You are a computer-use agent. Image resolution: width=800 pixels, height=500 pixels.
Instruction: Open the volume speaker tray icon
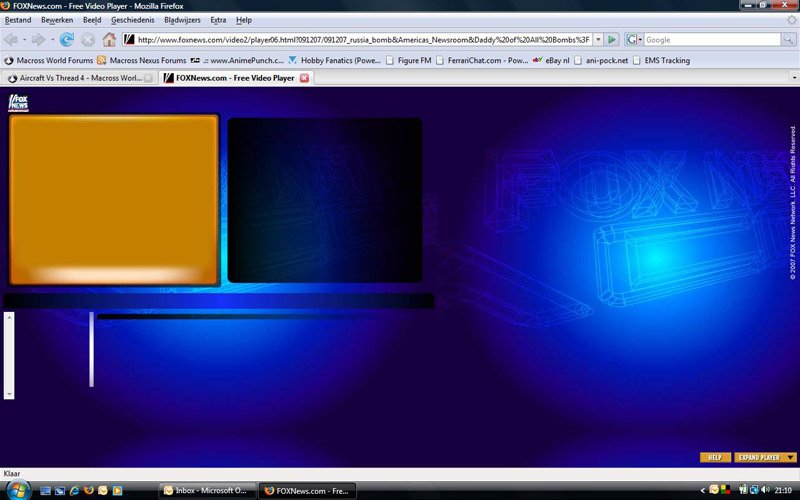point(765,490)
